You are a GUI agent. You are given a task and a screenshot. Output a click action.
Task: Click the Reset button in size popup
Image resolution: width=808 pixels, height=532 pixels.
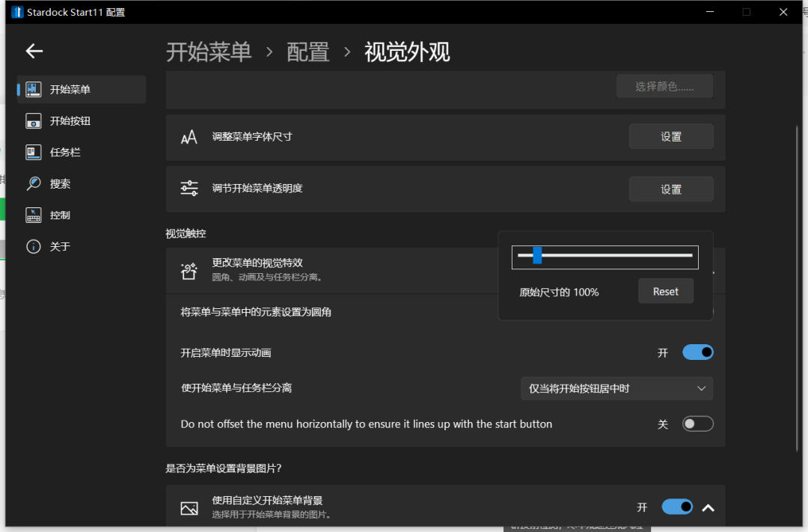point(666,291)
